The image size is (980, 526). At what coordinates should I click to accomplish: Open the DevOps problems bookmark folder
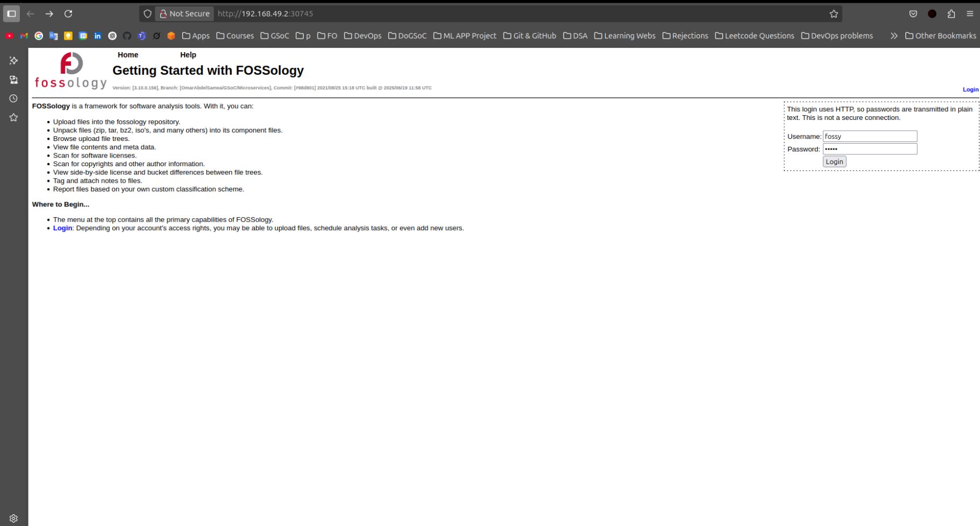(x=837, y=35)
